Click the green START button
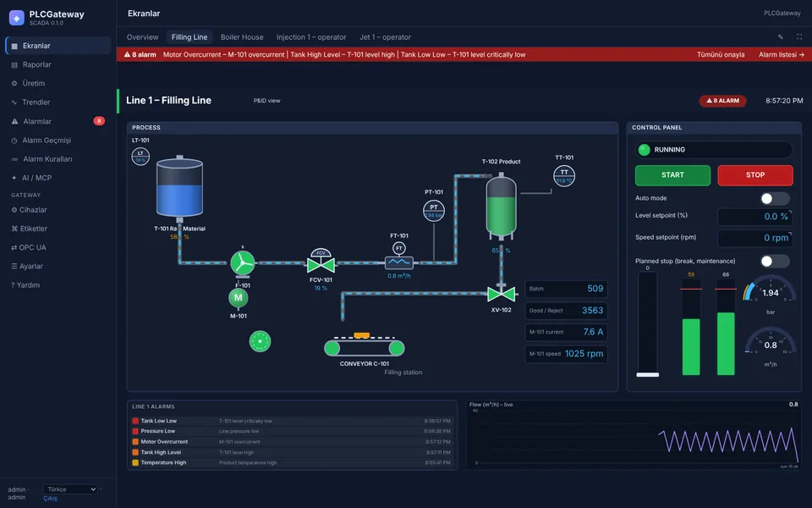This screenshot has width=812, height=508. click(x=672, y=175)
